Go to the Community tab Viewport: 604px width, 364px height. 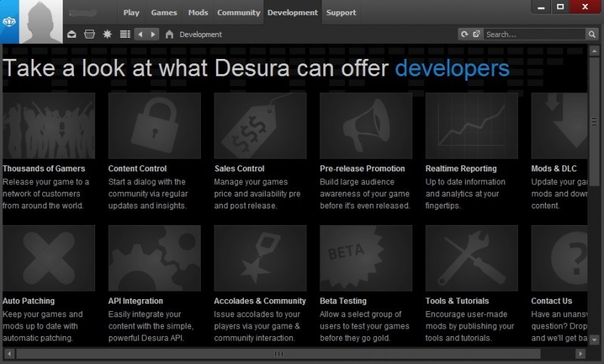(239, 12)
